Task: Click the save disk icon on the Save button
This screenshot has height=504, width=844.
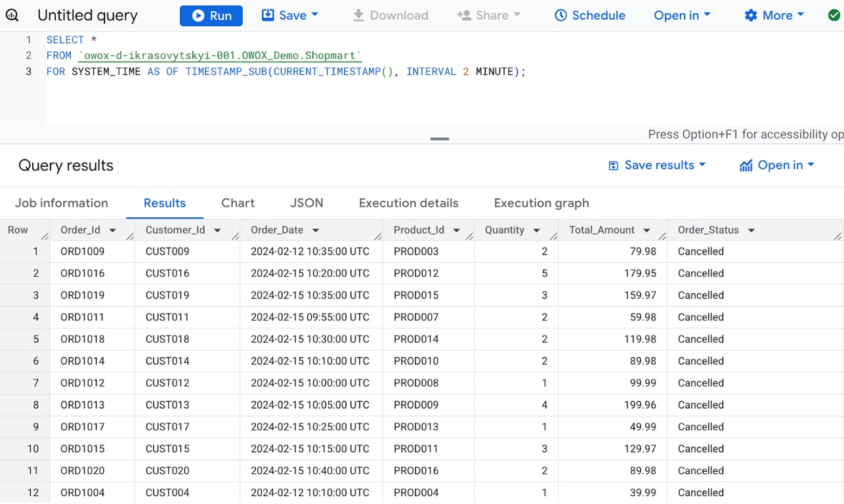Action: click(268, 14)
